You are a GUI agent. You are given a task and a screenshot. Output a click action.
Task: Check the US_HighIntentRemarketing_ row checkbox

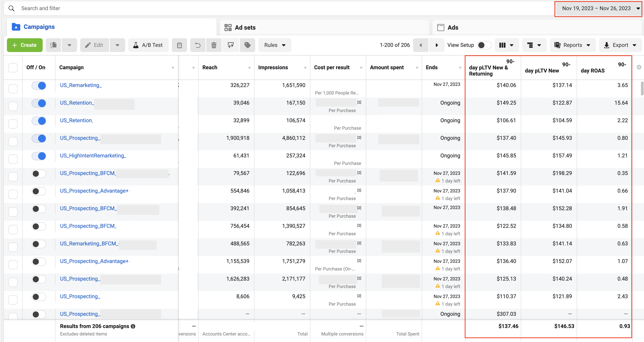13,159
